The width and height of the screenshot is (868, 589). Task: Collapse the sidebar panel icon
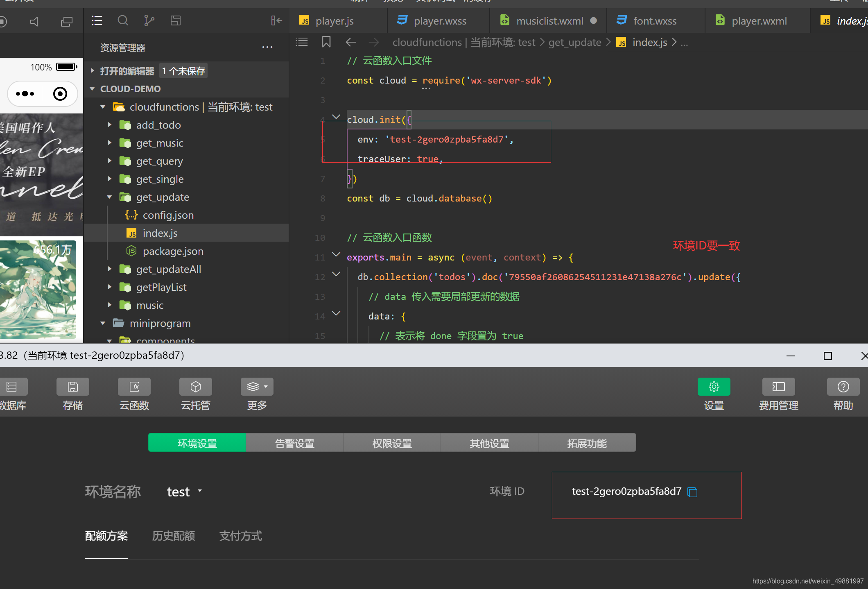276,20
